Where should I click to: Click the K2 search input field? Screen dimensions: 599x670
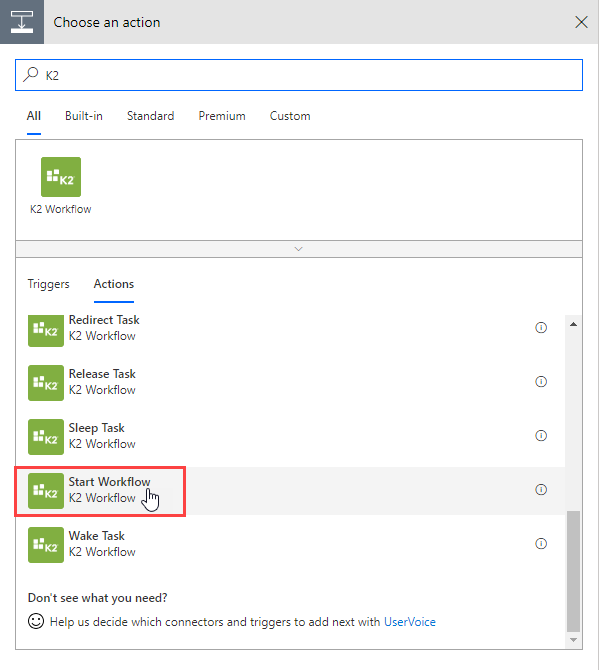[x=299, y=75]
